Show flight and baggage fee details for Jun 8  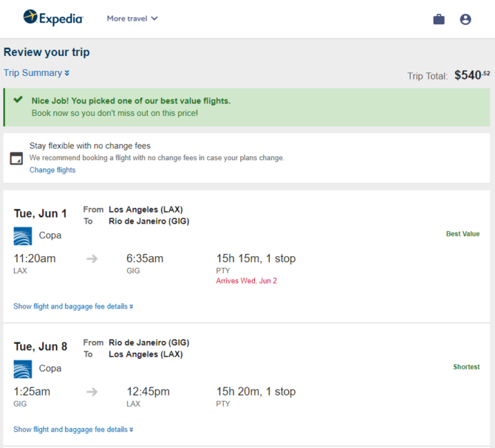pos(73,429)
